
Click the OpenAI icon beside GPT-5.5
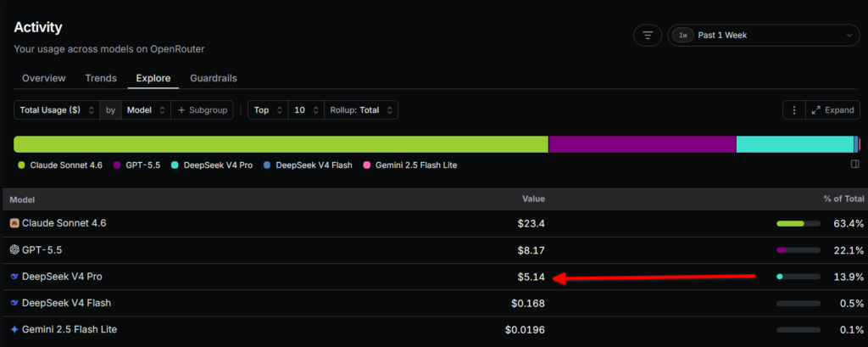point(14,250)
